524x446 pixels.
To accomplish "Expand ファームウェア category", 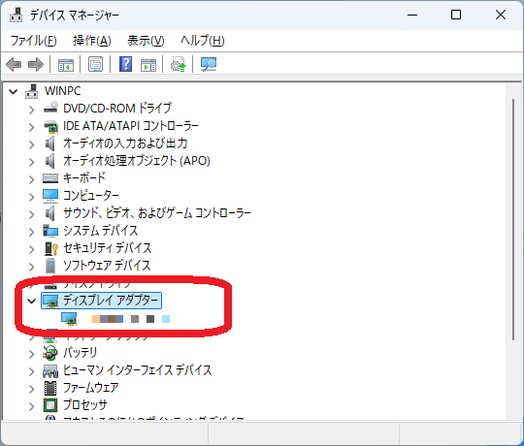I will pos(31,389).
